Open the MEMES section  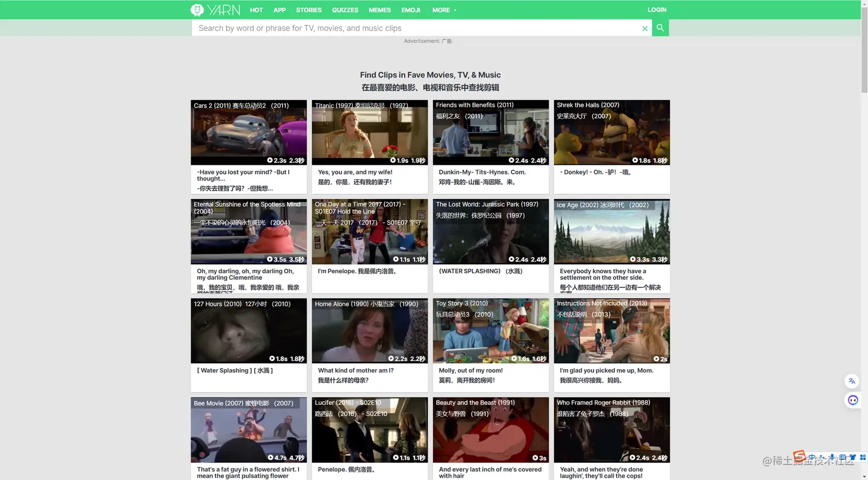pyautogui.click(x=379, y=10)
